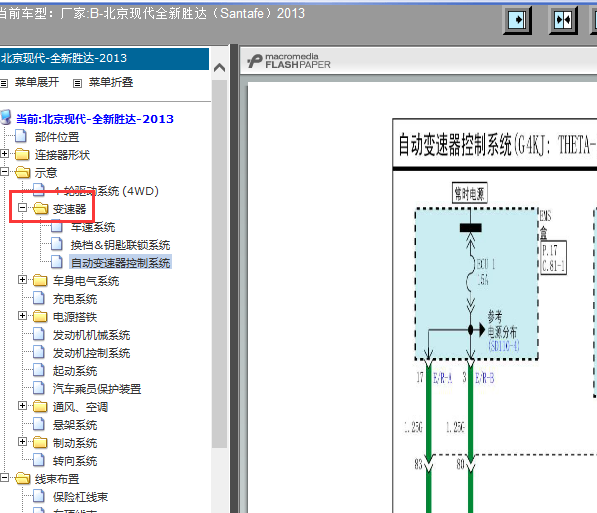597x513 pixels.
Task: Click the E/R-A connector link
Action: pos(443,378)
